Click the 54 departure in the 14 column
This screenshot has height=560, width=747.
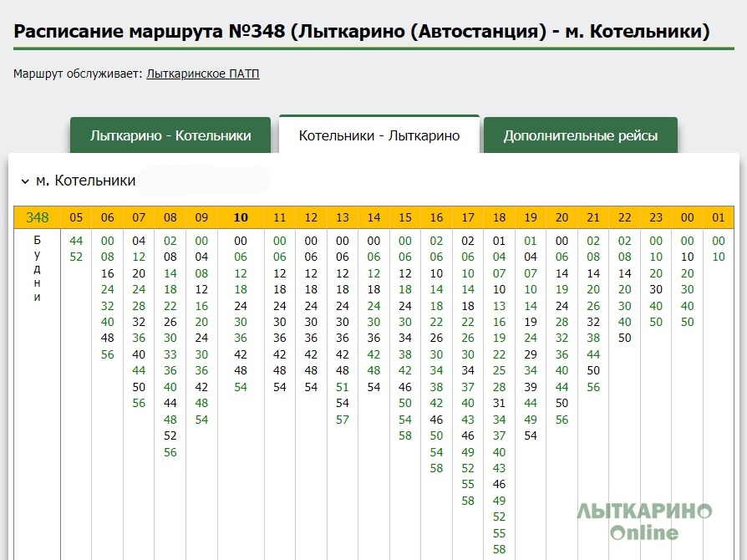pyautogui.click(x=374, y=386)
